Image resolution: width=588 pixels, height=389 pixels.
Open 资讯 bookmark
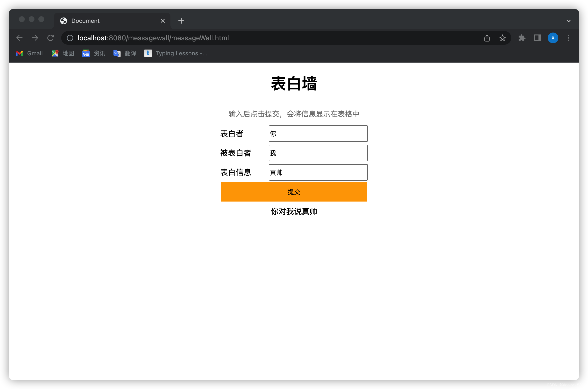coord(94,53)
